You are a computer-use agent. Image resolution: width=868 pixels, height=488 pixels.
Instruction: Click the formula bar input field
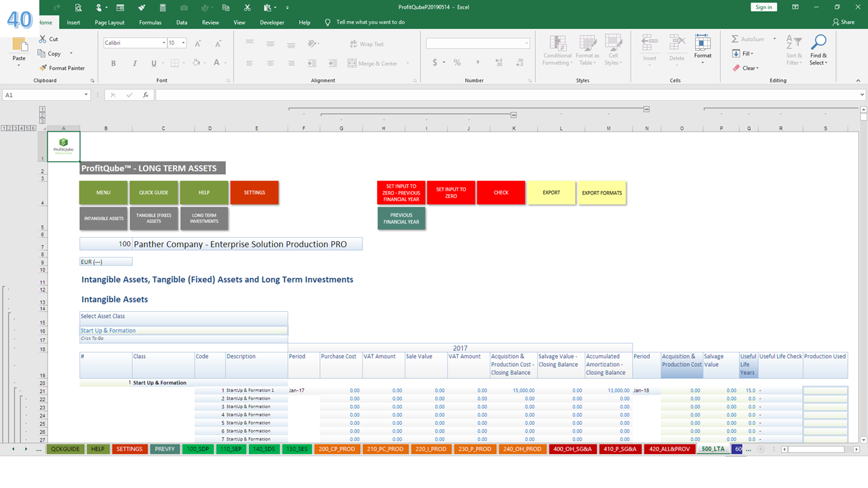pyautogui.click(x=509, y=95)
